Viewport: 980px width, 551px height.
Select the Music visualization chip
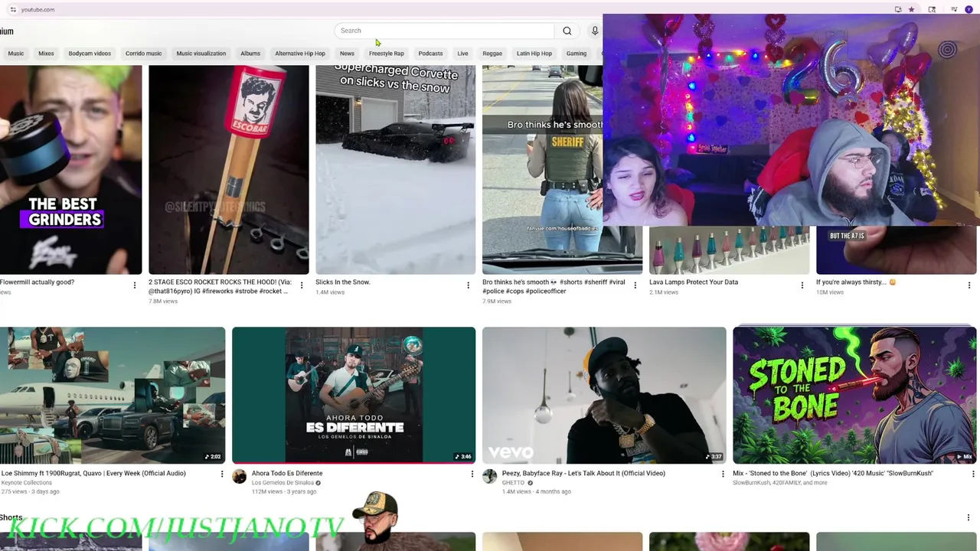(x=201, y=54)
